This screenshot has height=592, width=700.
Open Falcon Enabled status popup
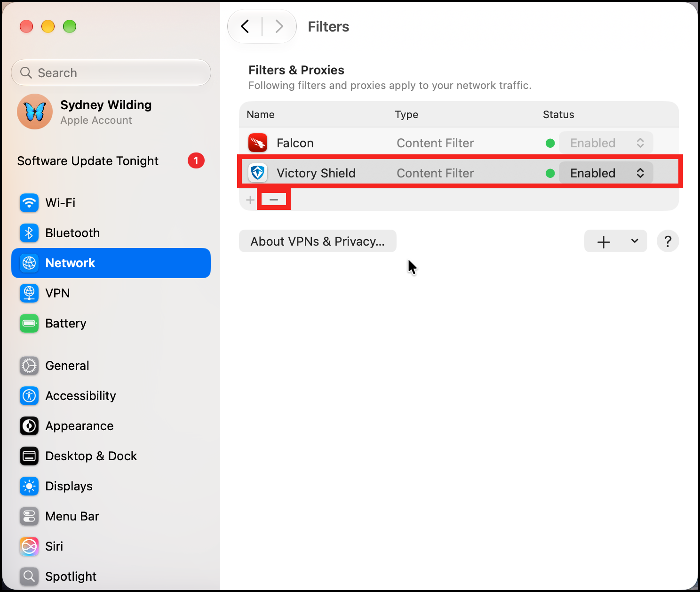pos(606,143)
